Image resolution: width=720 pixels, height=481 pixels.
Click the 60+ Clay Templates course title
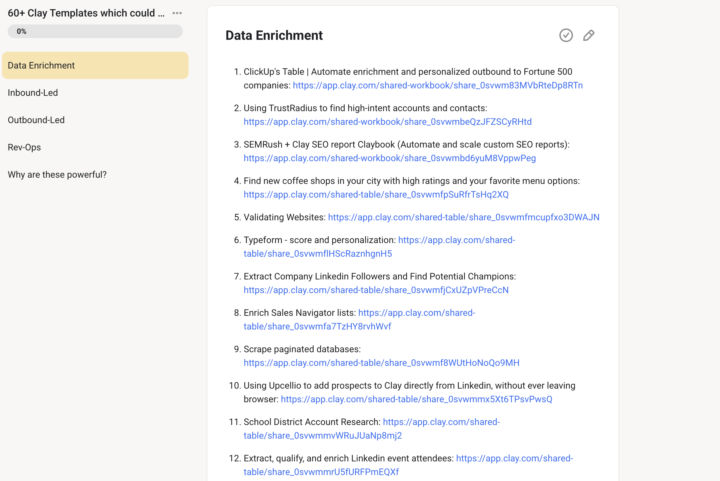point(86,13)
